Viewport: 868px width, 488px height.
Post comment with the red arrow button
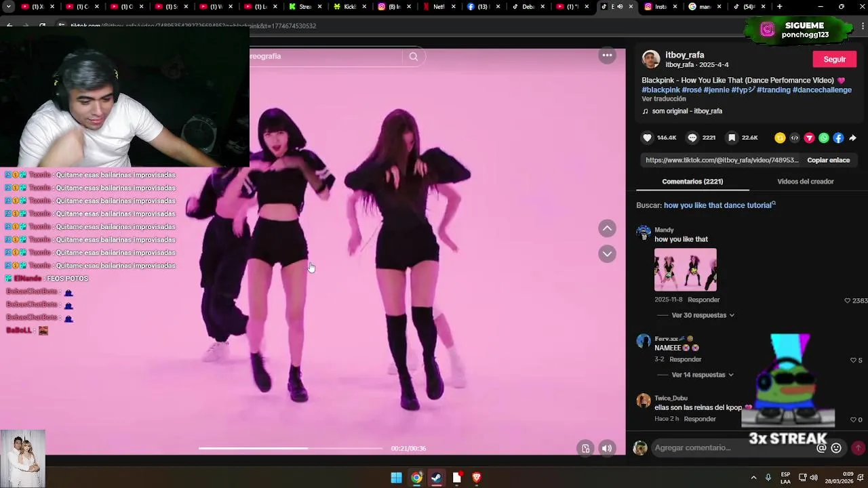858,448
